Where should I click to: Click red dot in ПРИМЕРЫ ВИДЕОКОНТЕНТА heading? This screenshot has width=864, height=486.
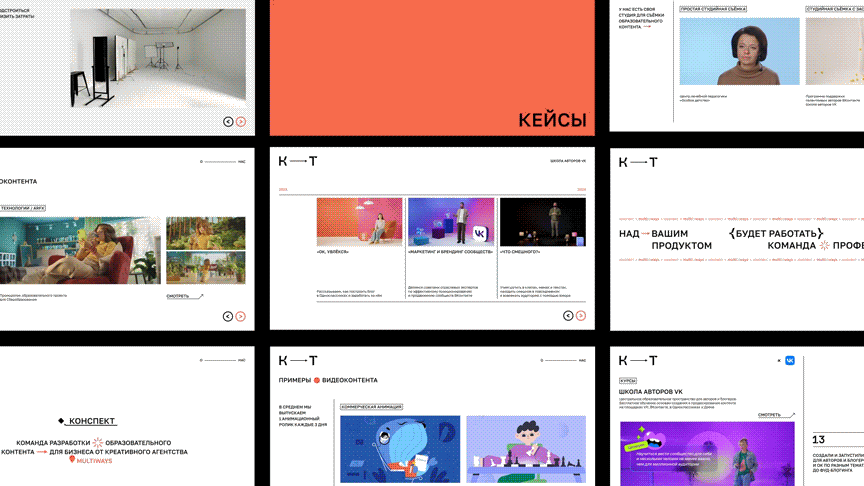[x=317, y=380]
